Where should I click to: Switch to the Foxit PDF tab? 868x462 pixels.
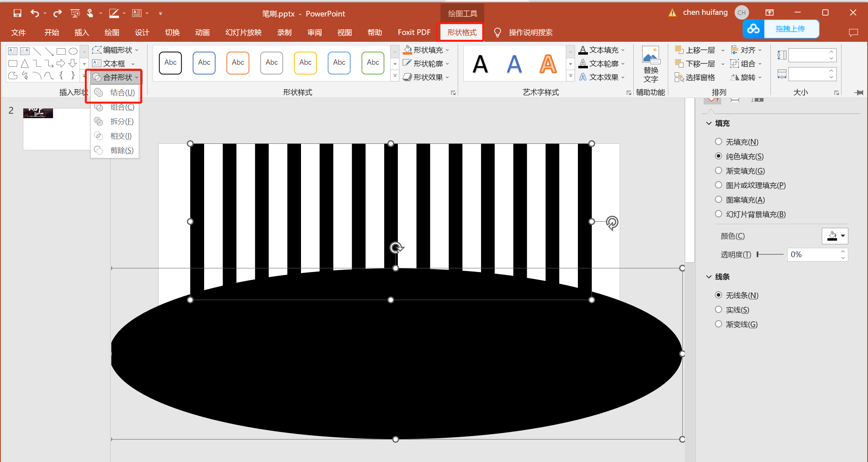414,33
